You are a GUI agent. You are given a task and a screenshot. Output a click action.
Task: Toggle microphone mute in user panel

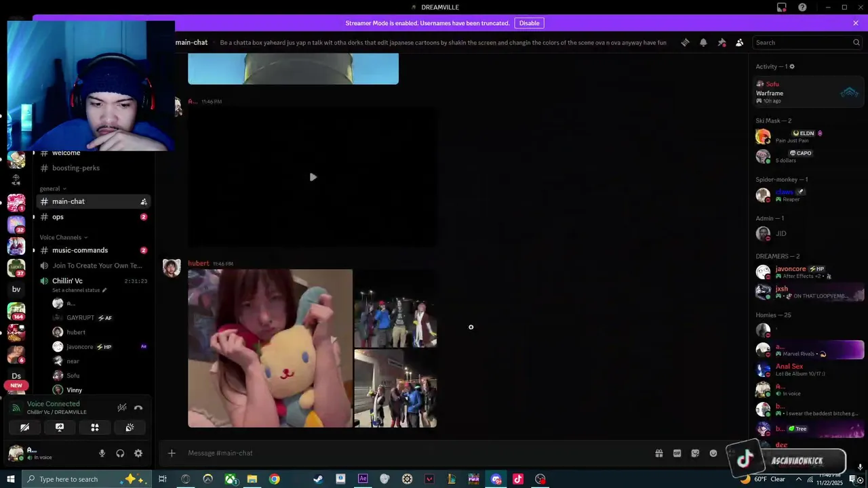point(102,453)
